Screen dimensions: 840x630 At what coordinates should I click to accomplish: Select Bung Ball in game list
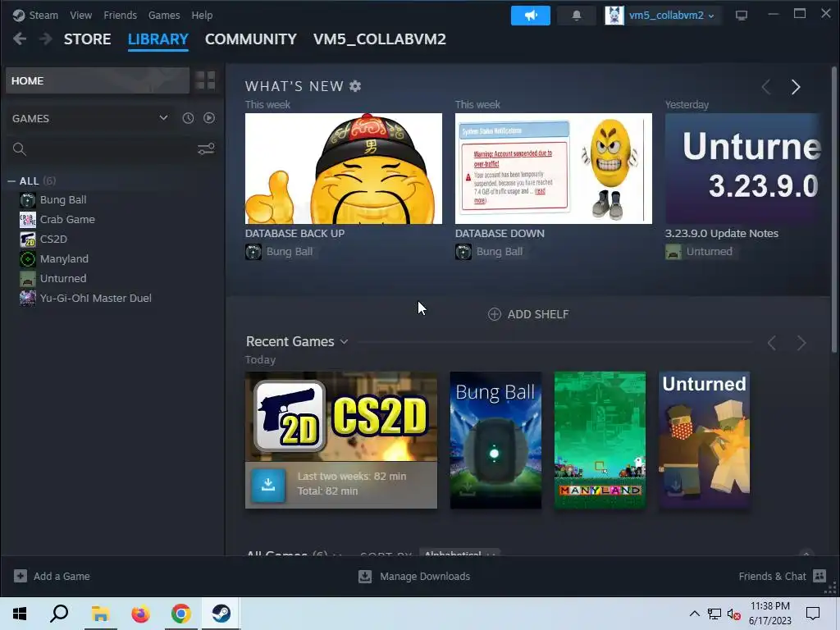(62, 200)
